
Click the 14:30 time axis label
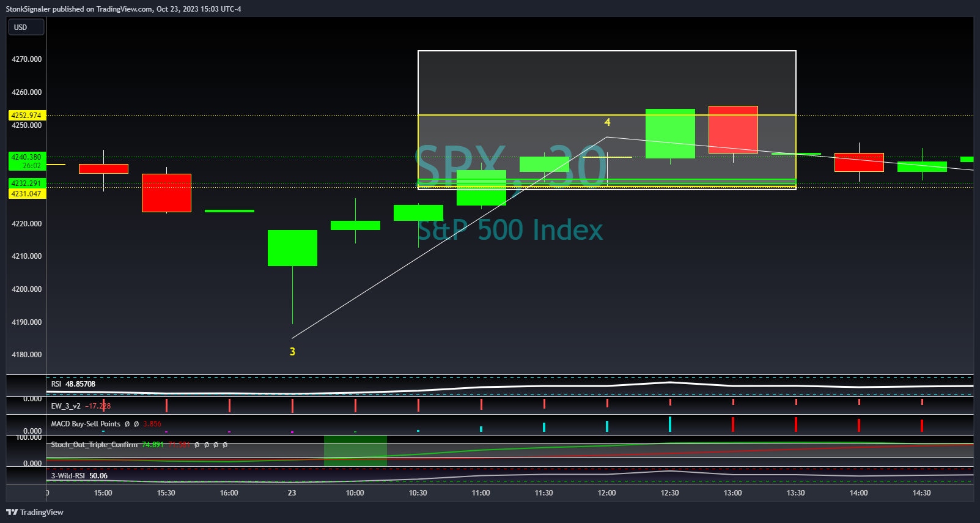tap(922, 493)
